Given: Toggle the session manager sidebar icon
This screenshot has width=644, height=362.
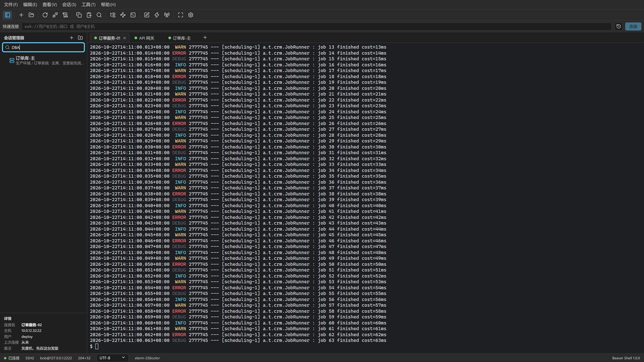Looking at the screenshot, I should click(8, 15).
